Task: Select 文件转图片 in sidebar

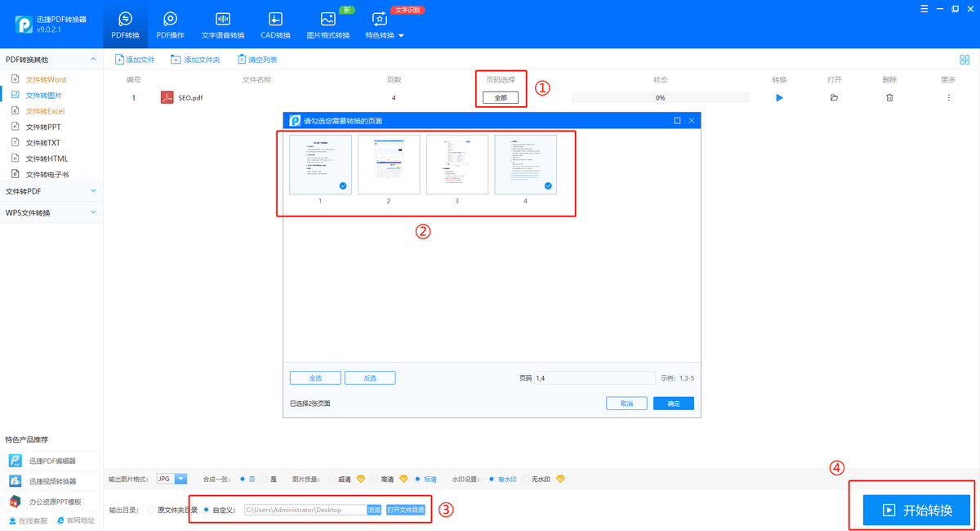Action: [43, 95]
